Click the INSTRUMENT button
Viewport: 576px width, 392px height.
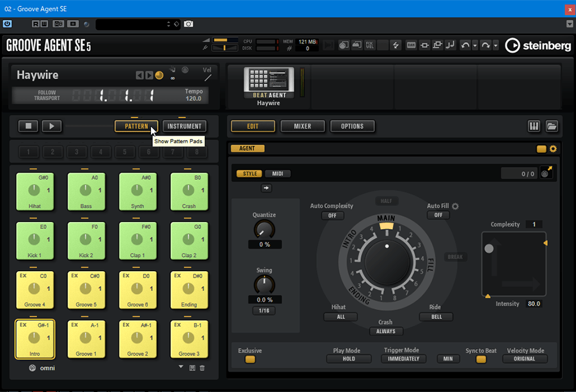tap(184, 126)
